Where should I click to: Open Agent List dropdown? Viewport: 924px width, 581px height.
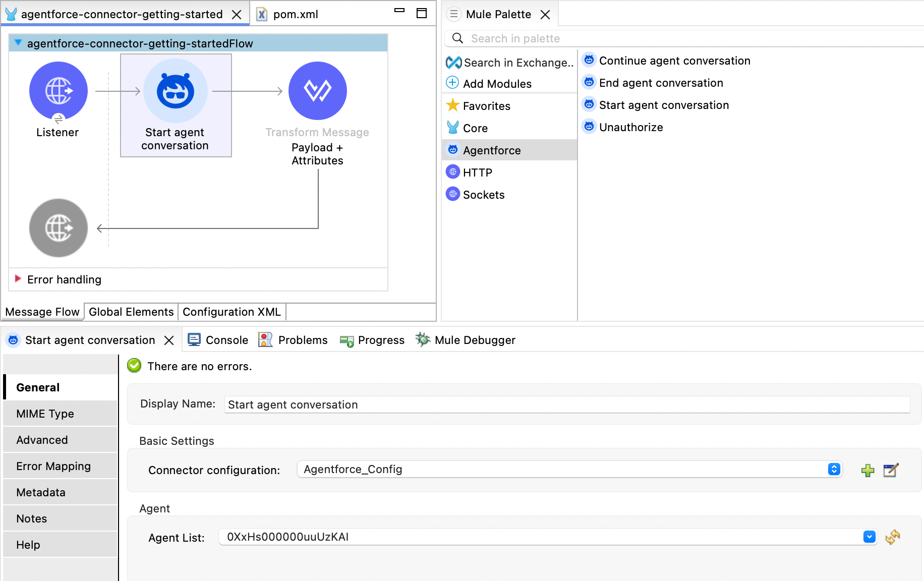pos(869,537)
